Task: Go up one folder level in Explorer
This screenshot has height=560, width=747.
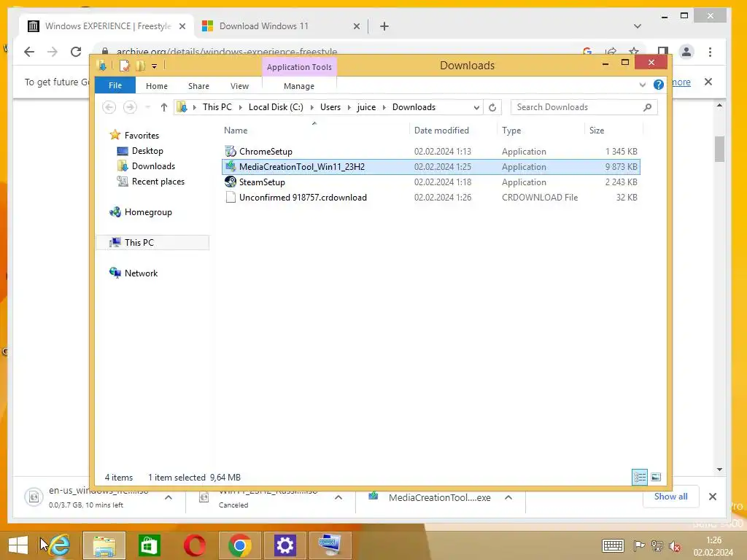Action: pos(164,107)
